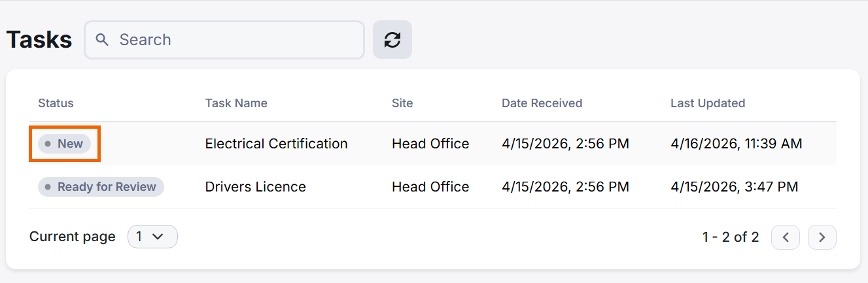
Task: Click the 1 - 2 of 2 count
Action: pos(731,237)
